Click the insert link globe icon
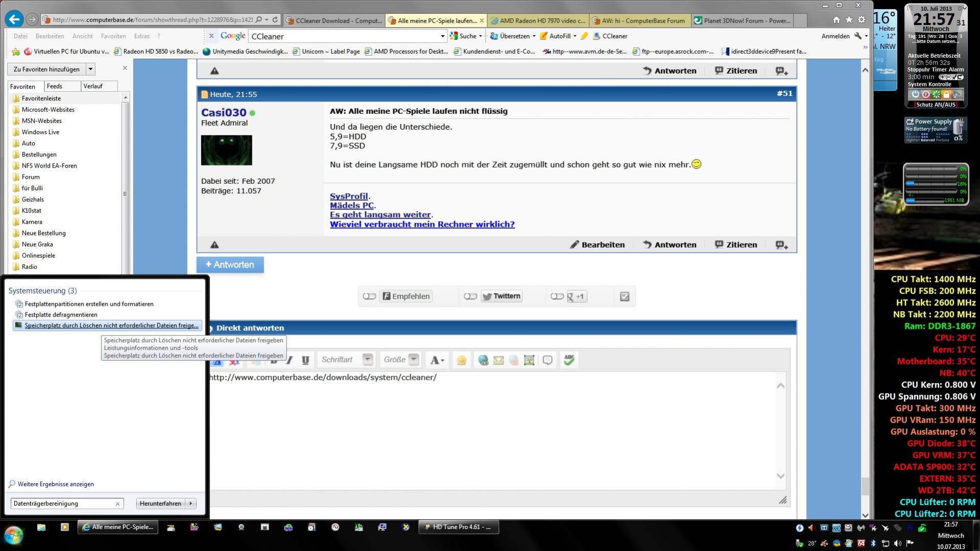Image resolution: width=980 pixels, height=551 pixels. (x=483, y=360)
